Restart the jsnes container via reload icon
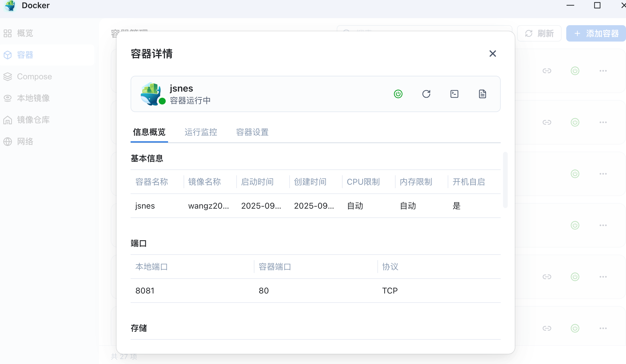 point(426,94)
